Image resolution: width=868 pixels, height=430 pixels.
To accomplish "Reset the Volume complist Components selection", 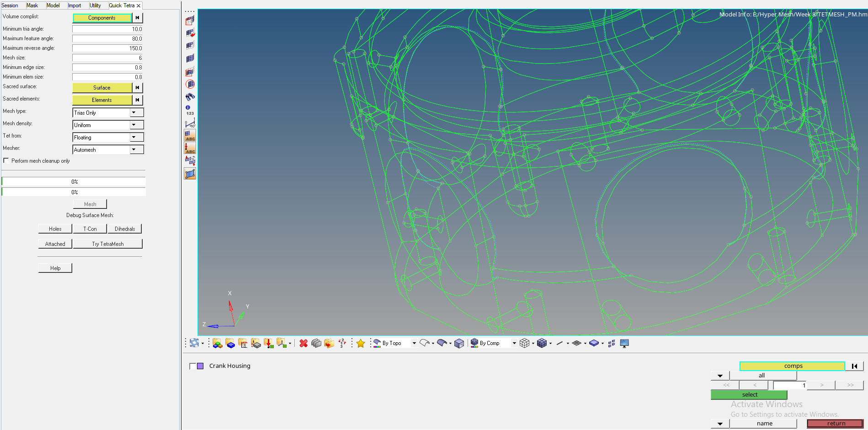I will 138,18.
